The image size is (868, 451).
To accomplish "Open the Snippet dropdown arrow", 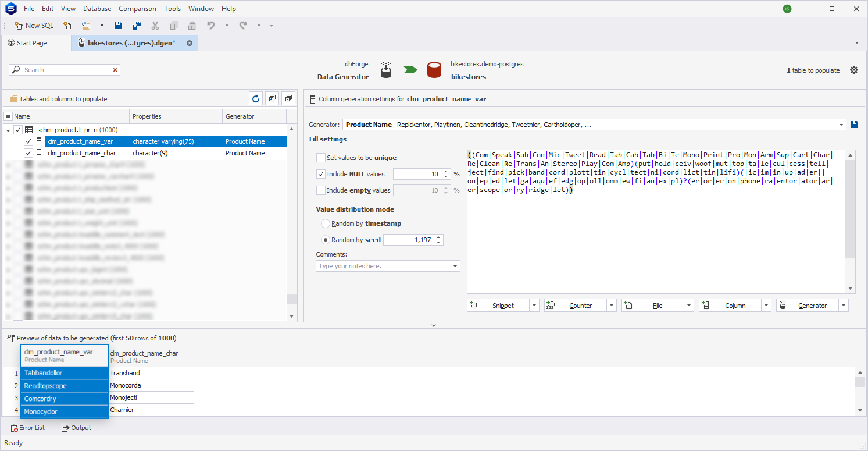I will click(x=535, y=306).
